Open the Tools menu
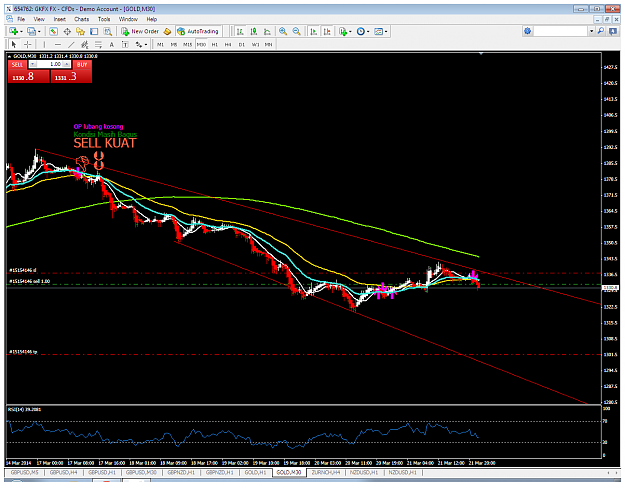This screenshot has height=482, width=625. pos(104,19)
